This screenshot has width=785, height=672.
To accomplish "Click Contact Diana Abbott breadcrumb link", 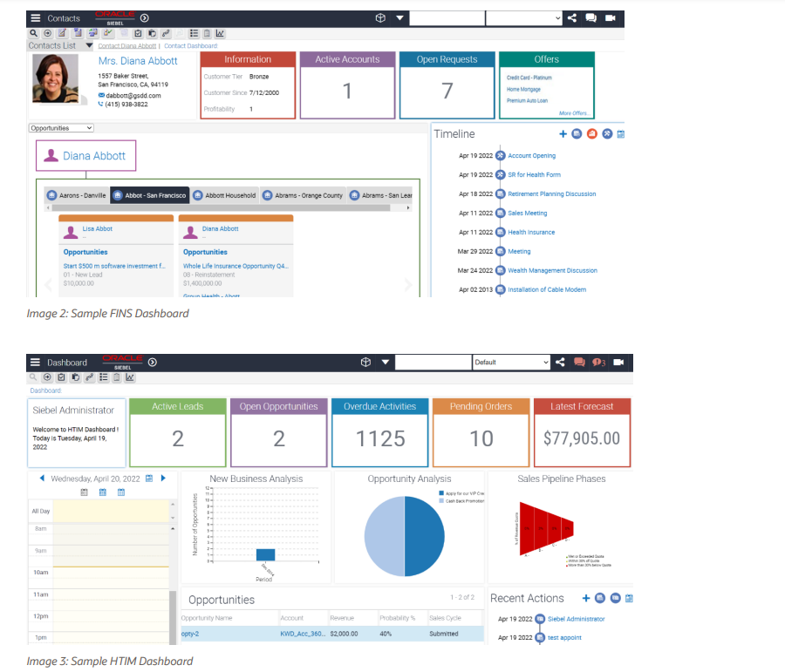I will pyautogui.click(x=127, y=45).
